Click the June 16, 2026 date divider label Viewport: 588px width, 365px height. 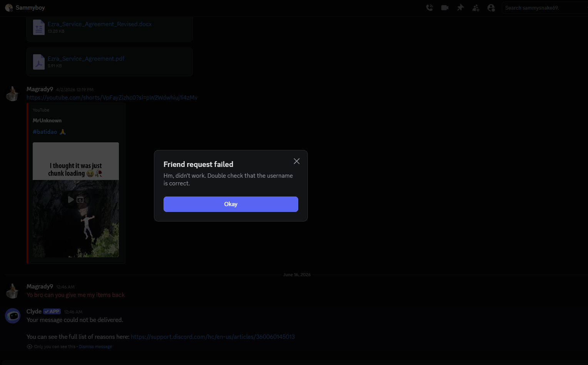pyautogui.click(x=297, y=275)
